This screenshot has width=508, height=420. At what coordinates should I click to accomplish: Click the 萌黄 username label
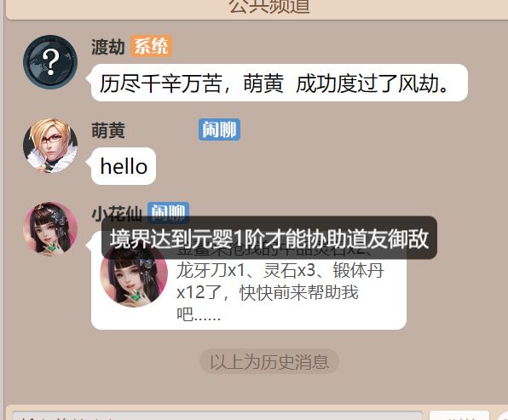pos(108,130)
